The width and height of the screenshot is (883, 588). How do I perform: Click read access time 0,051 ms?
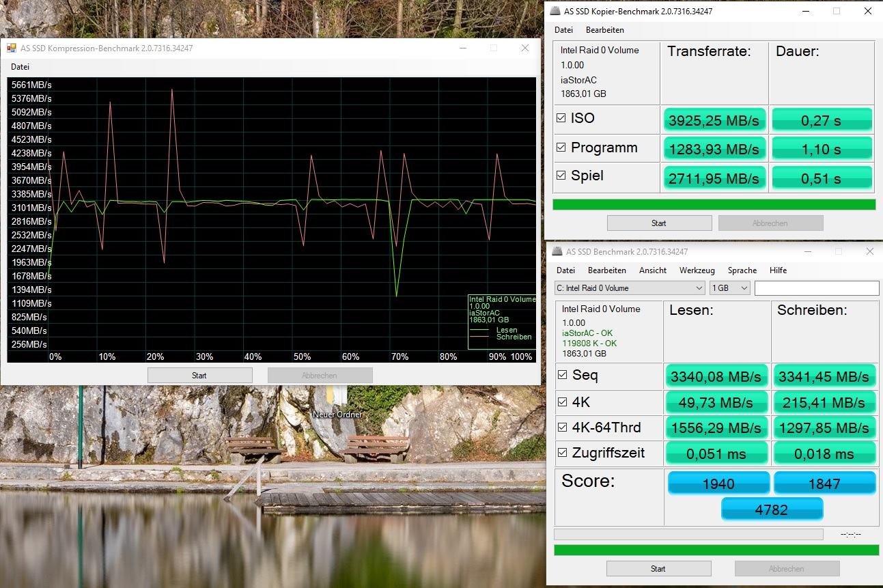pyautogui.click(x=716, y=453)
